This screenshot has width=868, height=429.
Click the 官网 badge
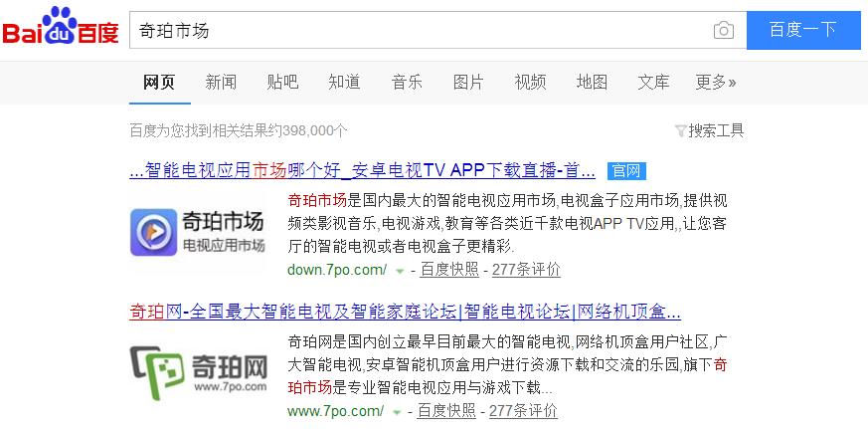(x=626, y=171)
